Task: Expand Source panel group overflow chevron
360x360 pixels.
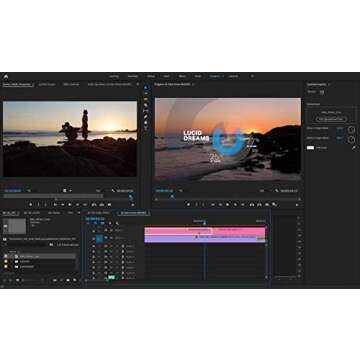Action: coord(138,84)
